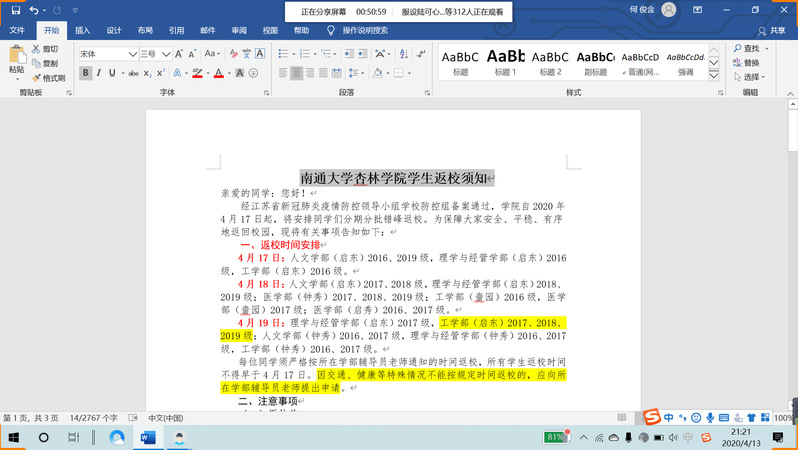Click the bullet list icon

pos(283,54)
